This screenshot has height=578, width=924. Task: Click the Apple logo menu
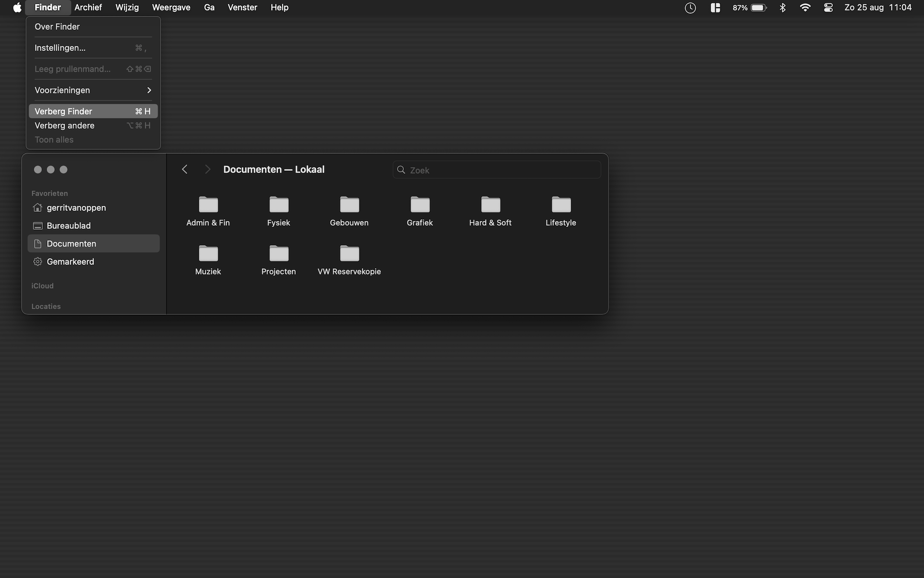pos(17,7)
